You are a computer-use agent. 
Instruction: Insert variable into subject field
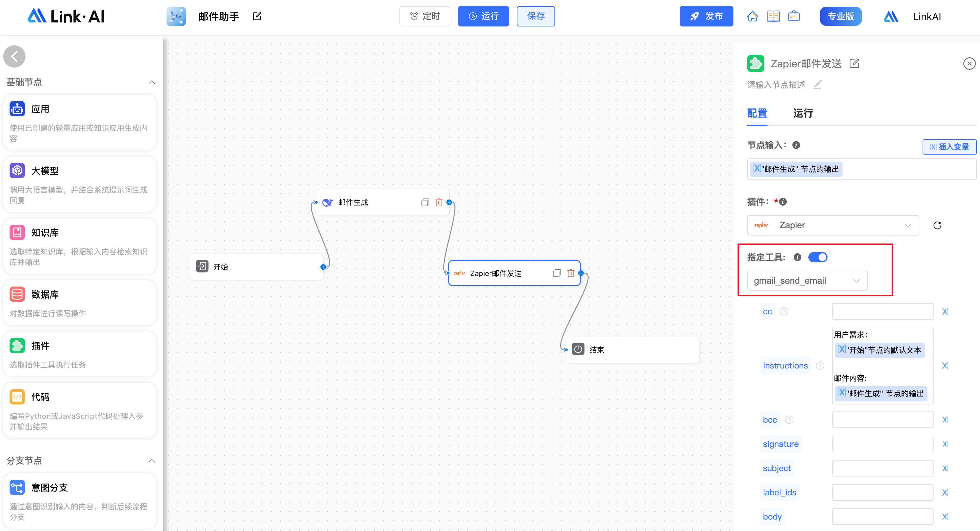click(x=944, y=468)
